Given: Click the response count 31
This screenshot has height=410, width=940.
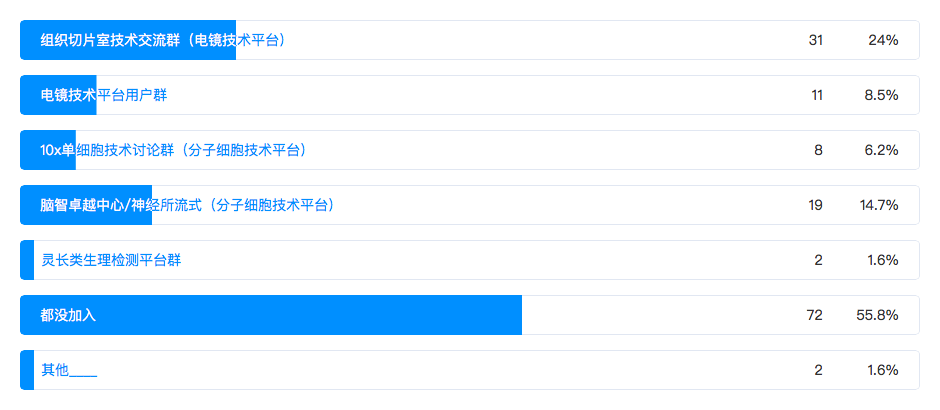Looking at the screenshot, I should pos(815,40).
